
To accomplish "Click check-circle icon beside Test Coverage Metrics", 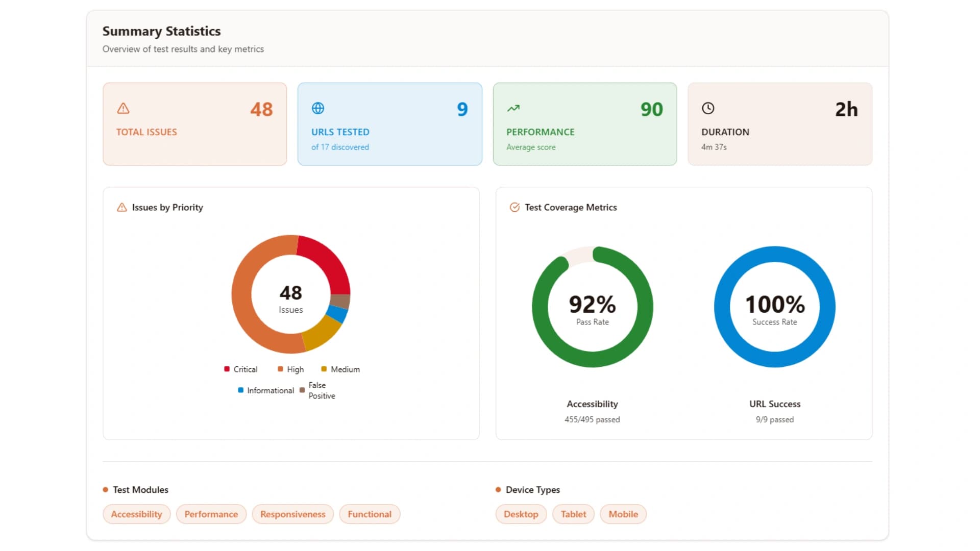I will 514,207.
